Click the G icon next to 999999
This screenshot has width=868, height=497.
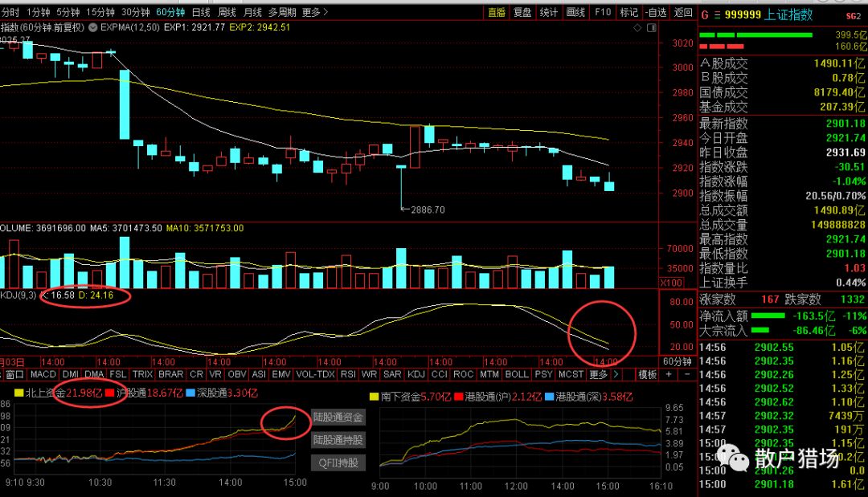click(705, 15)
